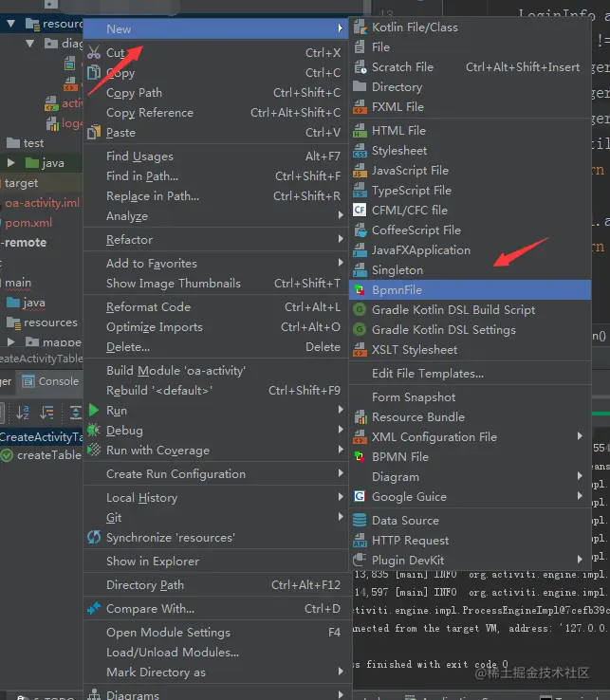Select Copy Reference menu entry
The height and width of the screenshot is (700, 610).
(215, 113)
